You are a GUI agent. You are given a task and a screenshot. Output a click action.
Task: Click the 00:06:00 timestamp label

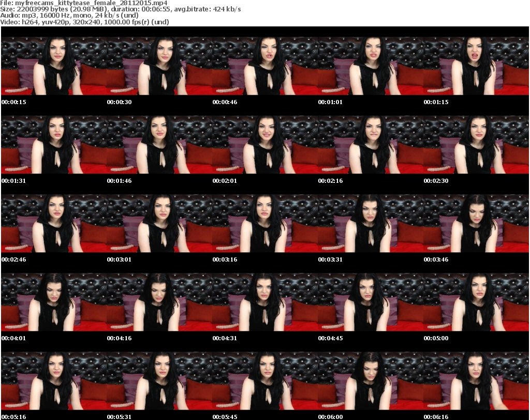tap(330, 417)
